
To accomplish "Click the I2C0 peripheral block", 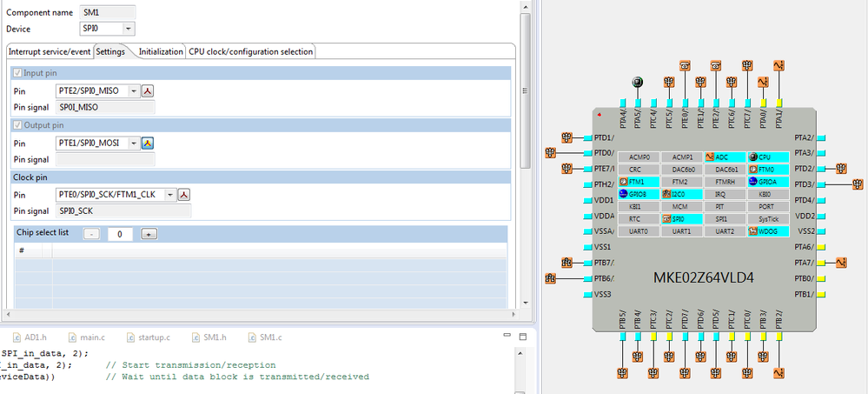I will 681,194.
